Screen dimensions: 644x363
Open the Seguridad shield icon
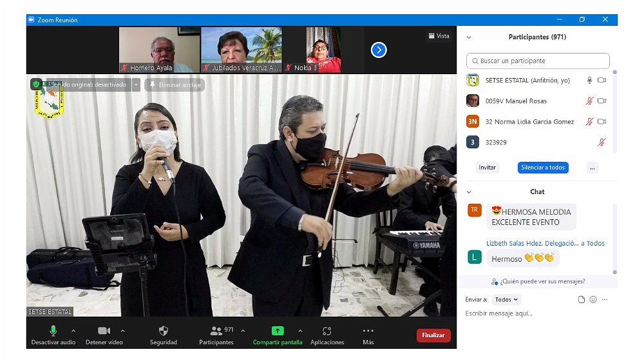[x=163, y=331]
